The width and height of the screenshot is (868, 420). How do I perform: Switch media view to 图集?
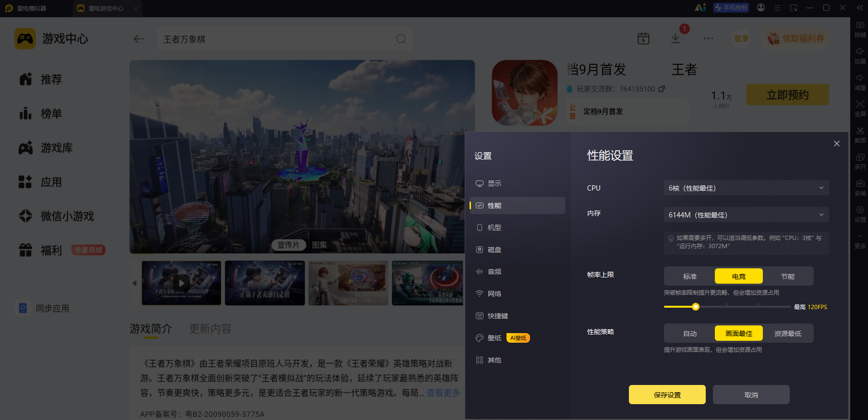(319, 245)
